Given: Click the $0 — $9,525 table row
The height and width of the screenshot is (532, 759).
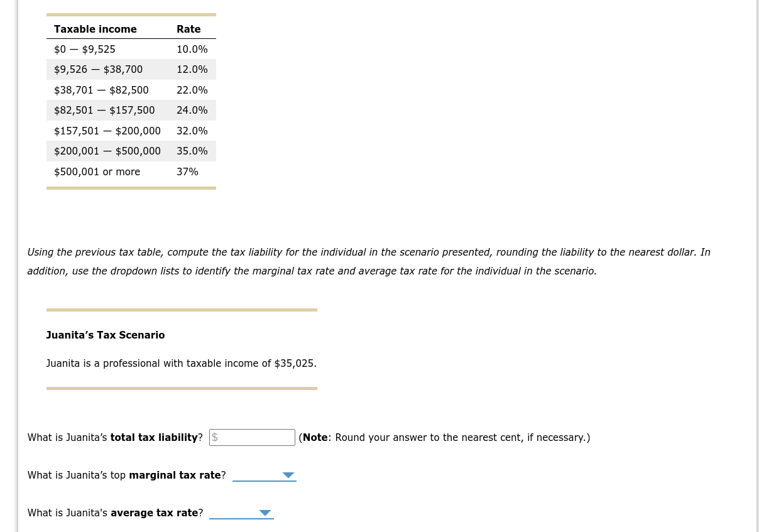Looking at the screenshot, I should (85, 49).
